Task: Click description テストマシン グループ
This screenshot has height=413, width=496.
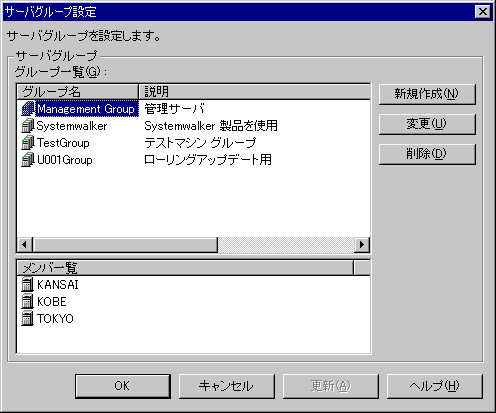Action: [x=200, y=143]
